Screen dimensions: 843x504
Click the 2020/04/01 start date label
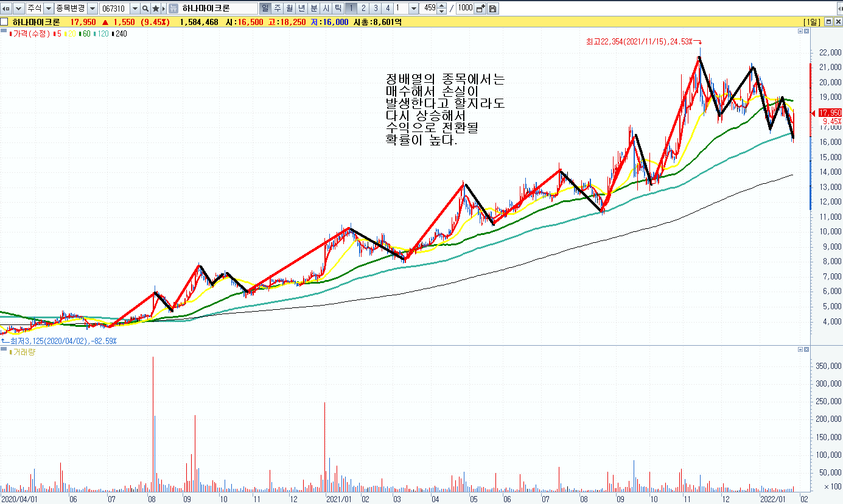tap(19, 499)
